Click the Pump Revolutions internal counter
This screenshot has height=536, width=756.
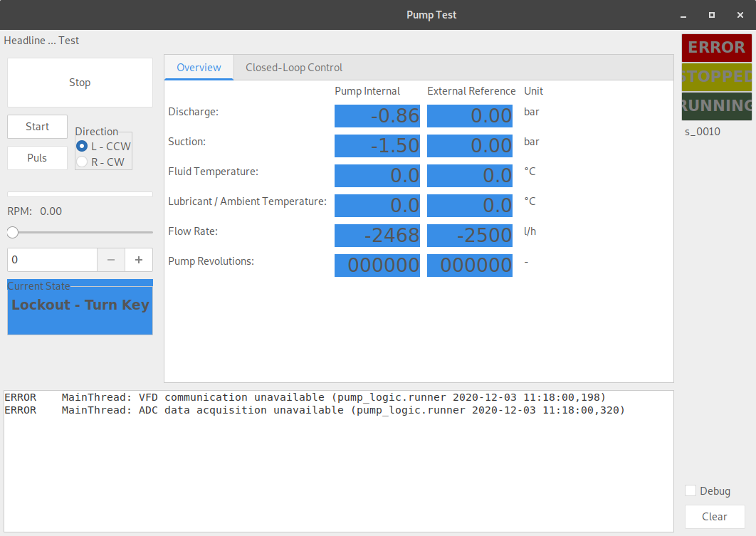(377, 266)
